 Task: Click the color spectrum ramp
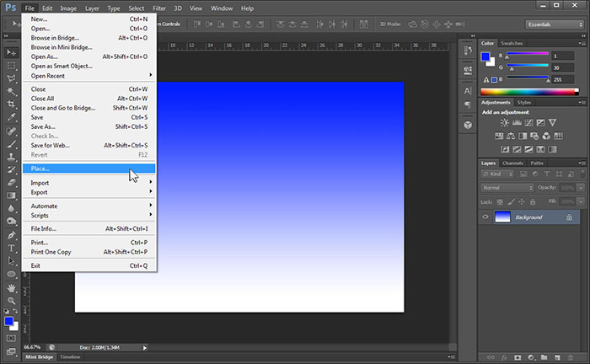pyautogui.click(x=528, y=91)
